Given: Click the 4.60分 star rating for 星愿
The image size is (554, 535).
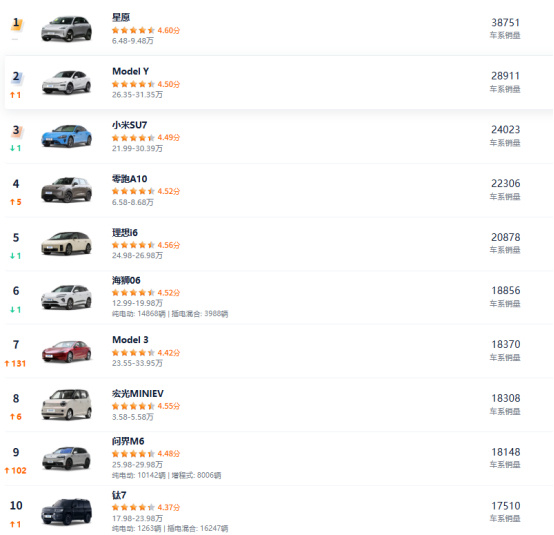Looking at the screenshot, I should pos(146,30).
